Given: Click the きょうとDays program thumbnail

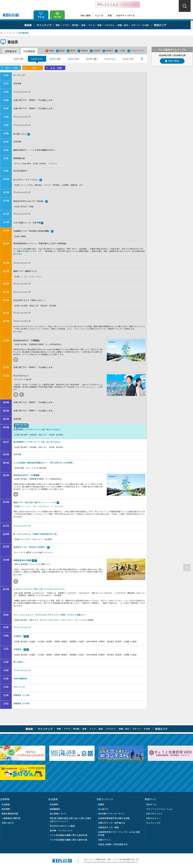Looking at the screenshot, I should coord(126,385).
